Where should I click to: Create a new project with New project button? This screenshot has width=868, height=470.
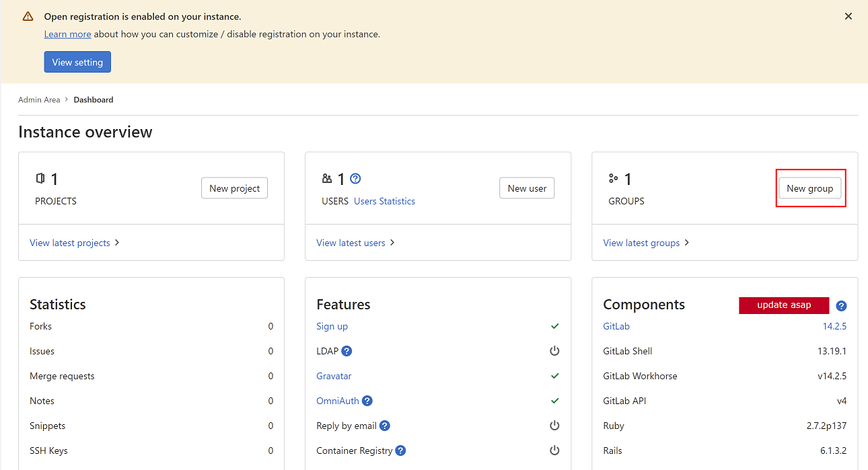[x=234, y=188]
